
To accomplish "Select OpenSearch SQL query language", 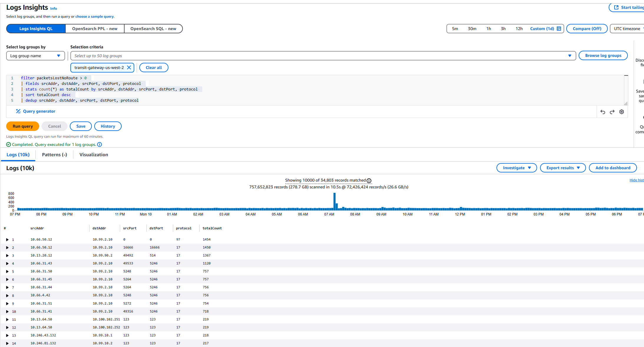I will (x=153, y=29).
